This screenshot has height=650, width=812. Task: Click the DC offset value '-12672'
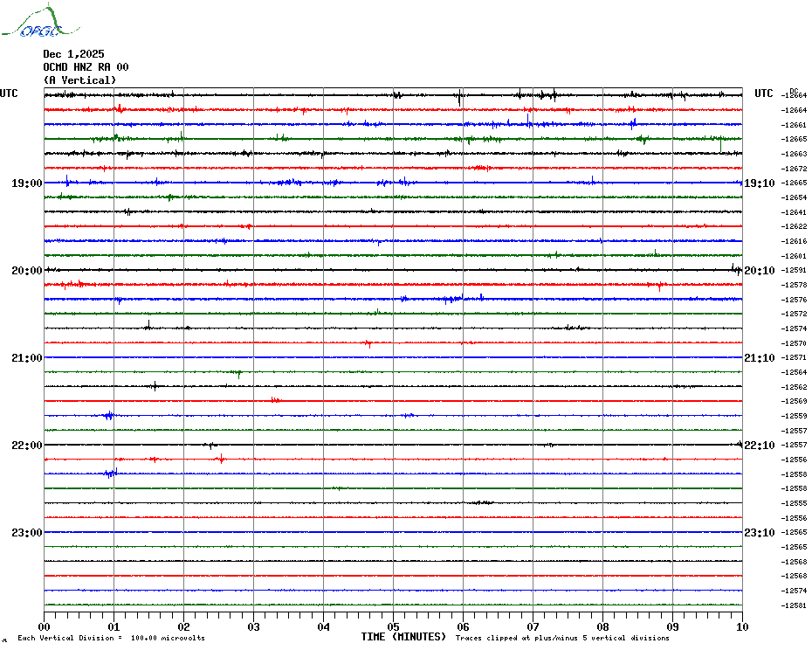795,169
